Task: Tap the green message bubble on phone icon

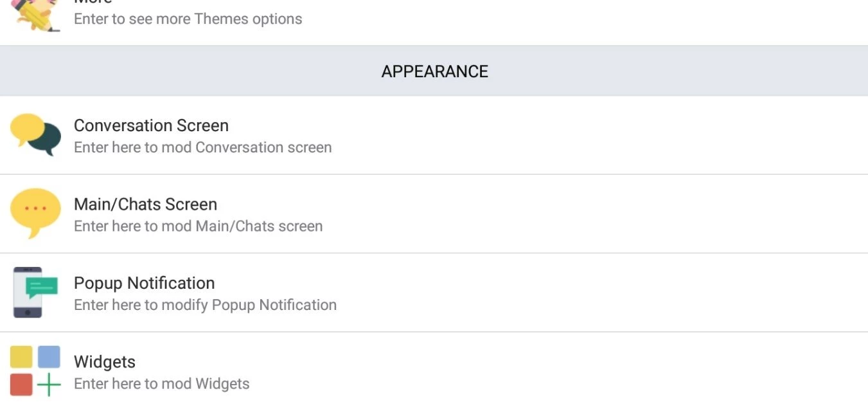Action: click(x=42, y=287)
